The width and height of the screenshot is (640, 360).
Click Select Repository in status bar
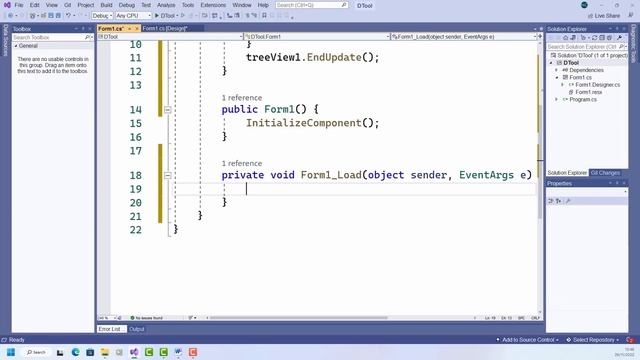pyautogui.click(x=592, y=340)
